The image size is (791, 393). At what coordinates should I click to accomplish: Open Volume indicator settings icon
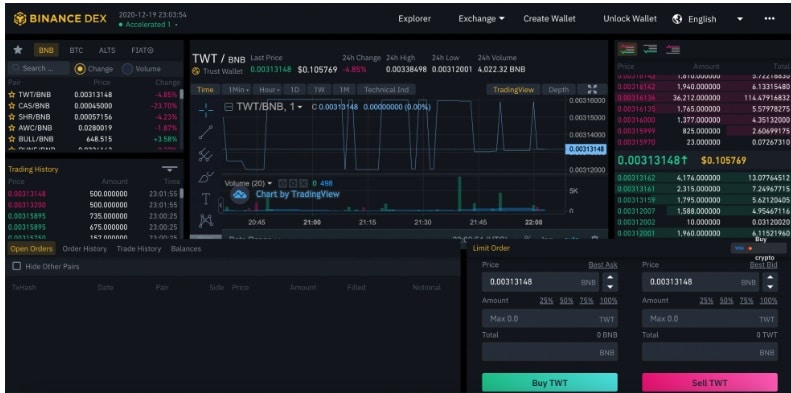[x=293, y=183]
